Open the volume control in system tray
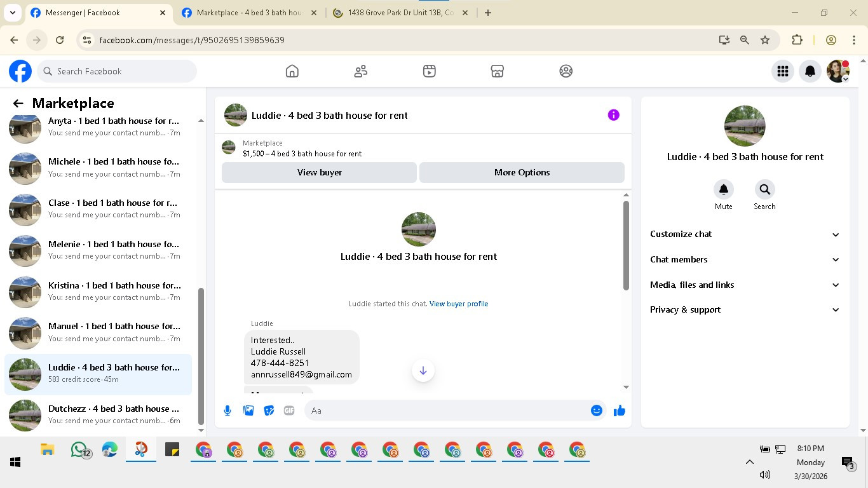The width and height of the screenshot is (868, 488). coord(765,475)
